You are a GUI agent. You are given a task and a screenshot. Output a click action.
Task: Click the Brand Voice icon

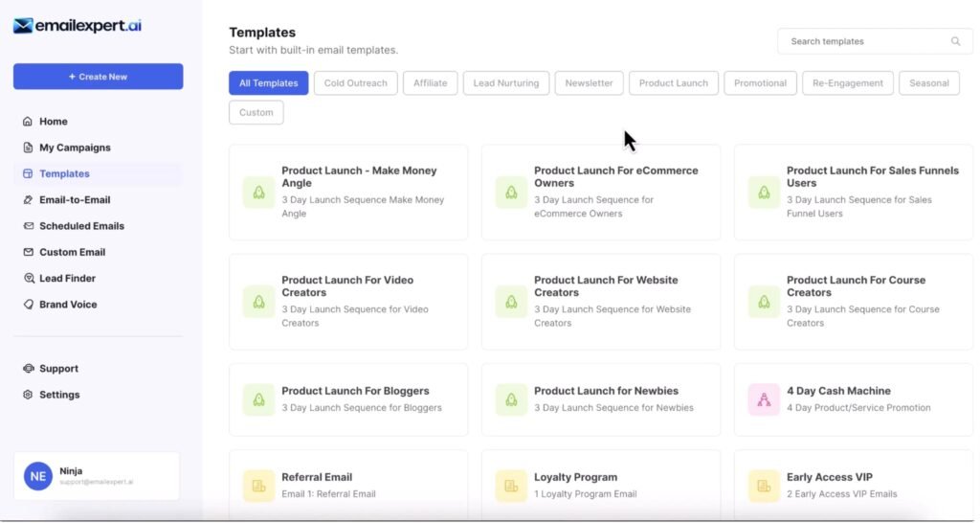pyautogui.click(x=28, y=305)
